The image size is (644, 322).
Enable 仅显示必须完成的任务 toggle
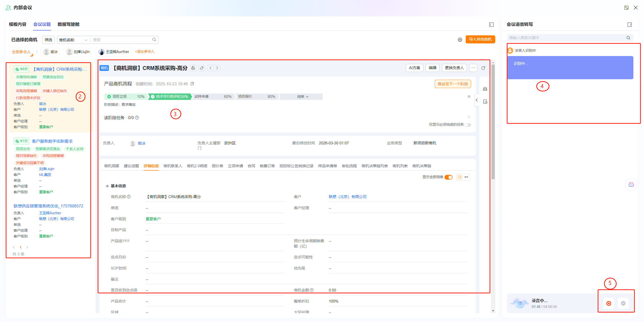point(468,125)
